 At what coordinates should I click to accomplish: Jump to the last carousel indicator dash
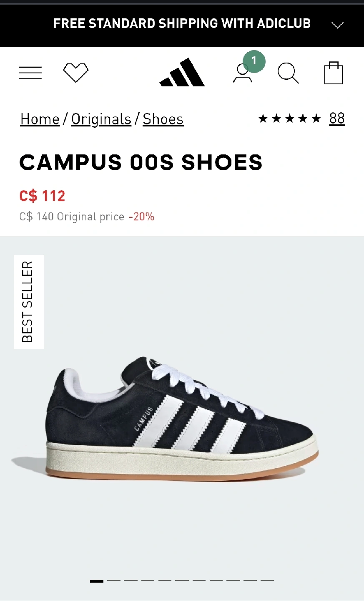(x=267, y=580)
